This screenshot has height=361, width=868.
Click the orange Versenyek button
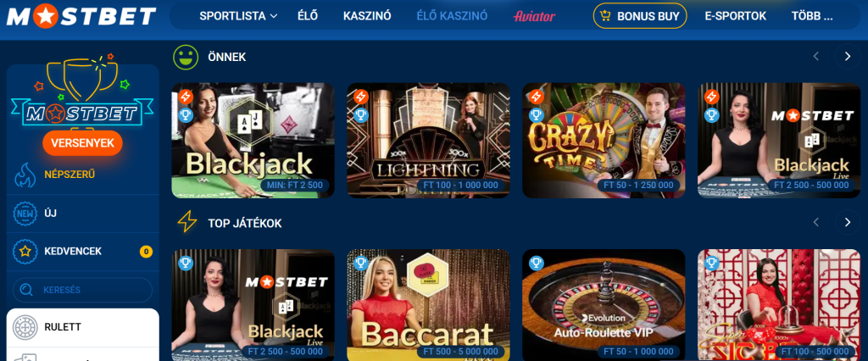point(82,143)
